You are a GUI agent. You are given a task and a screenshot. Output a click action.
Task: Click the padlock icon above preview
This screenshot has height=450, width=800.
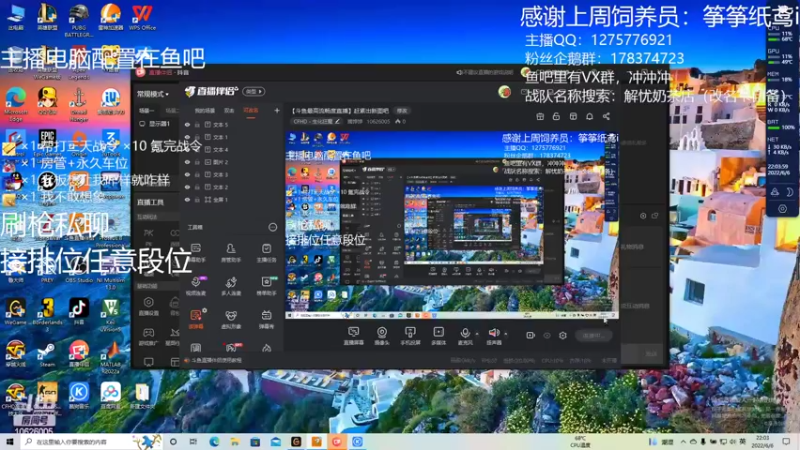(x=556, y=116)
